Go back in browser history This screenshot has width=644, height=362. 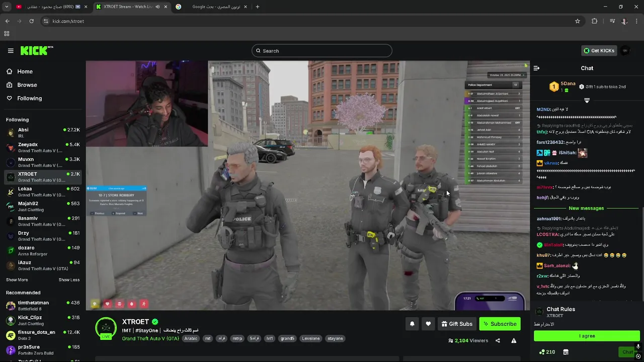tap(7, 21)
